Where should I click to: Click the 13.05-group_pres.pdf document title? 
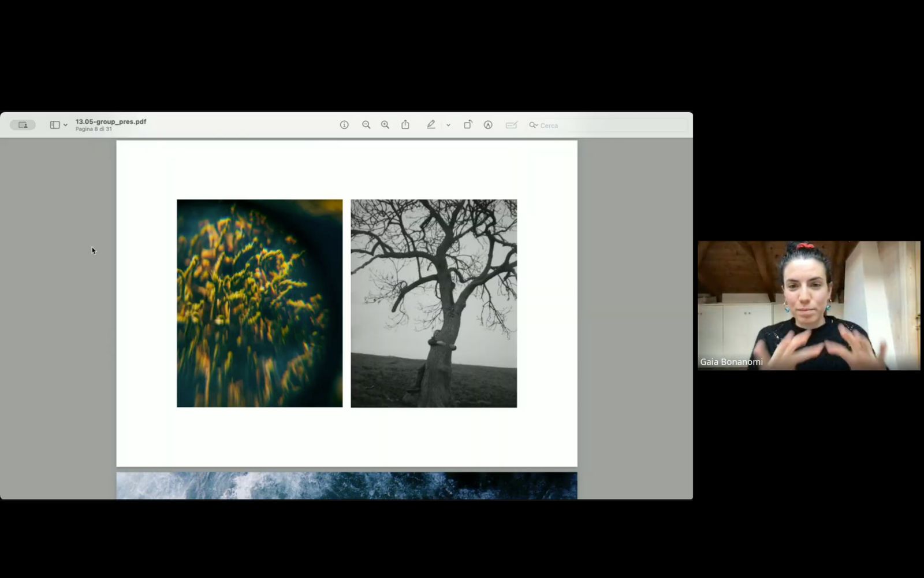[x=111, y=121]
